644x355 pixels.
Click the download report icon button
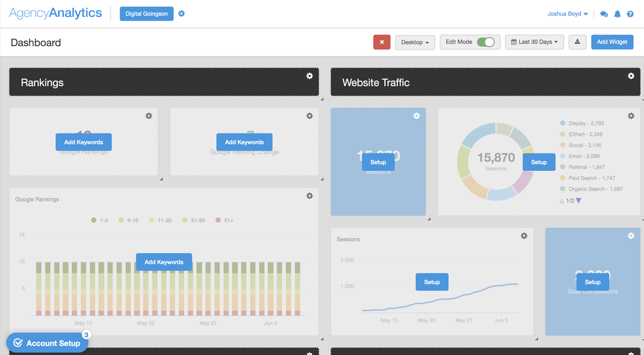577,42
